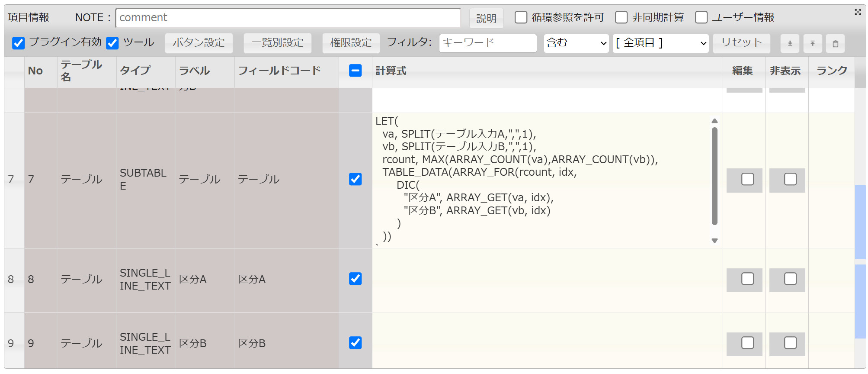Click the フィルタ keyword input field
Viewport: 868px width, 374px height.
488,43
